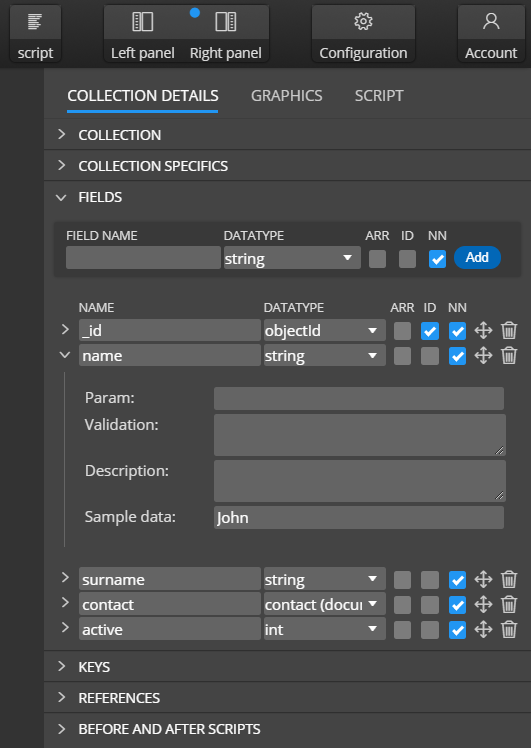The width and height of the screenshot is (531, 748).
Task: Open new field datatype dropdown
Action: tap(292, 258)
